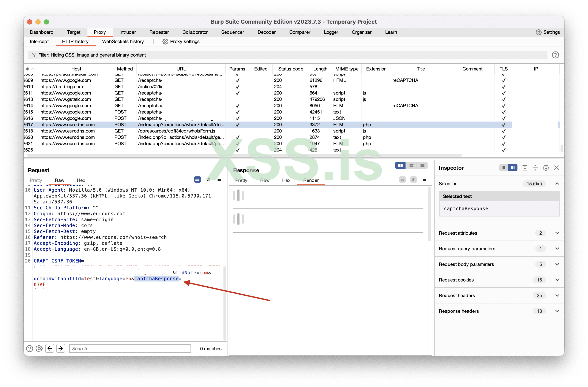Click the Request search settings gear icon

[x=39, y=349]
